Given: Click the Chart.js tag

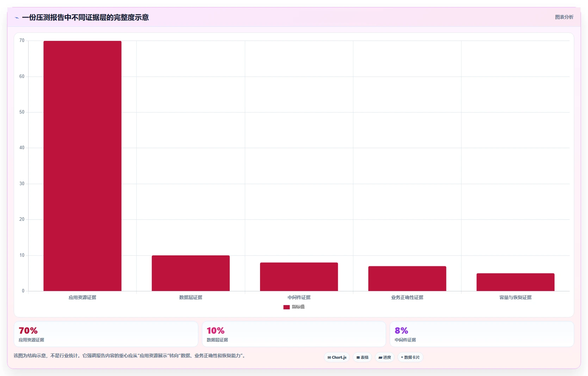Looking at the screenshot, I should click(337, 357).
